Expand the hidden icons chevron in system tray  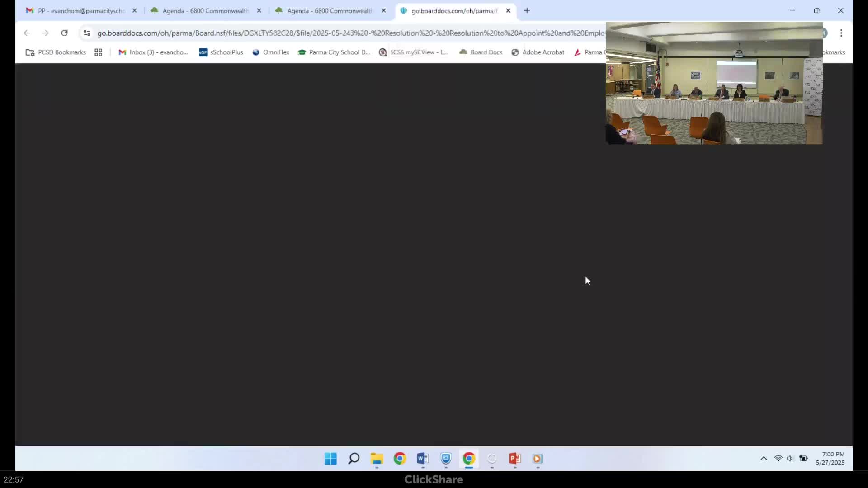click(764, 458)
